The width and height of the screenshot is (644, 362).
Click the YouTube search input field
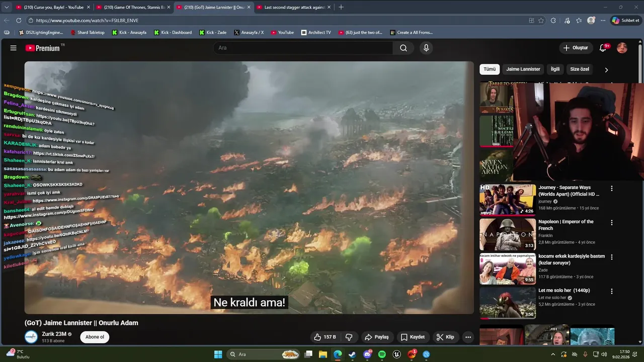click(x=303, y=48)
